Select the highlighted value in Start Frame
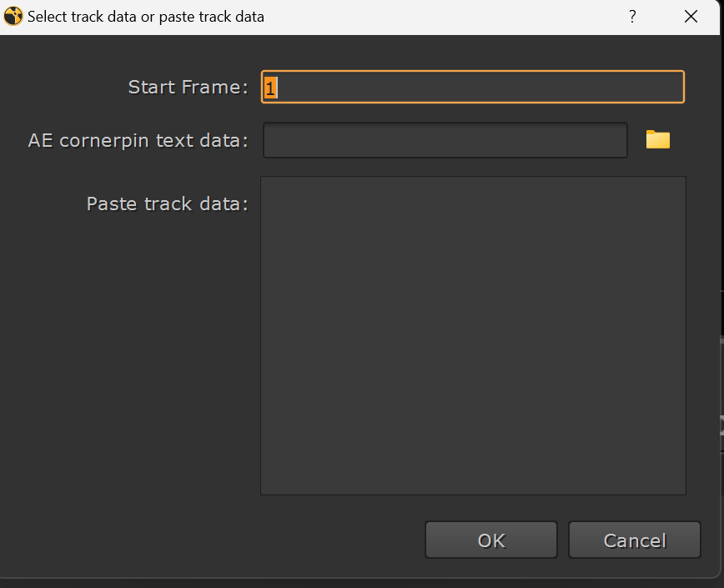This screenshot has height=588, width=724. (270, 86)
